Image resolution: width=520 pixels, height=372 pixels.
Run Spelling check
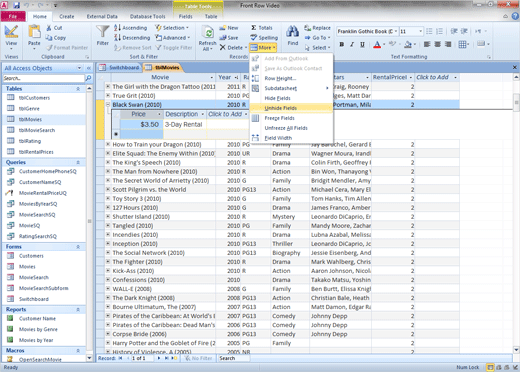tap(264, 38)
